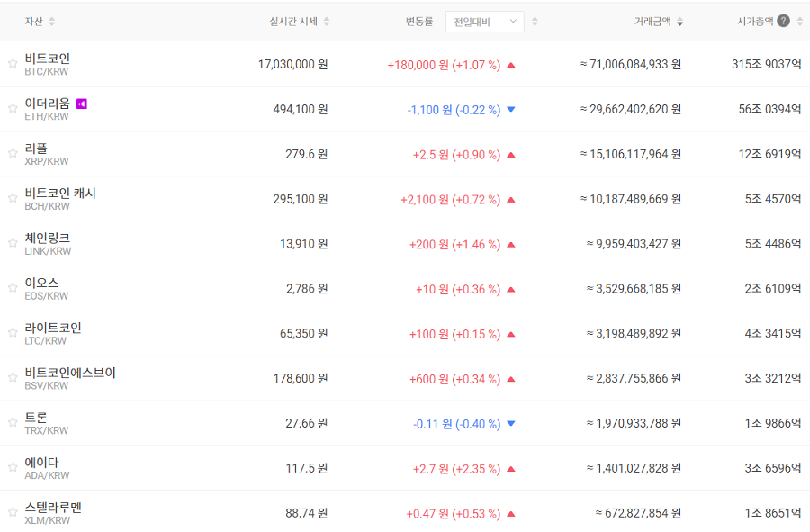Select the 비트코인에스브이 asset name
810x532 pixels.
pos(69,373)
